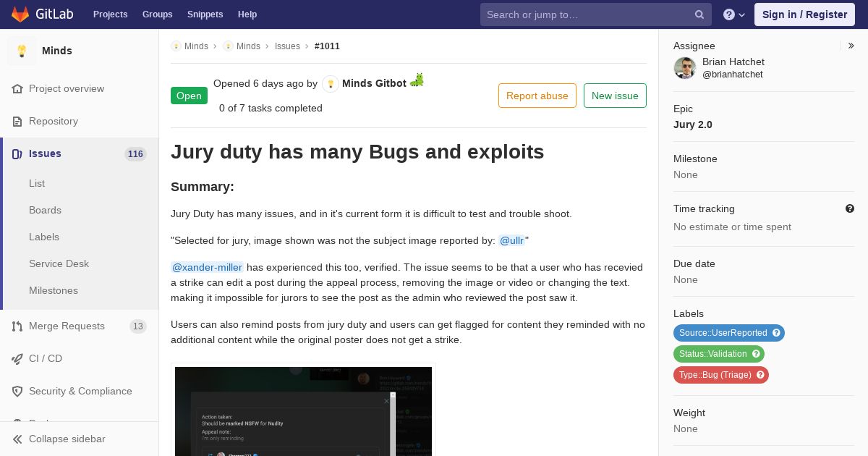This screenshot has height=456, width=868.
Task: Open the Brian Hatchet assignee link
Action: tap(733, 62)
